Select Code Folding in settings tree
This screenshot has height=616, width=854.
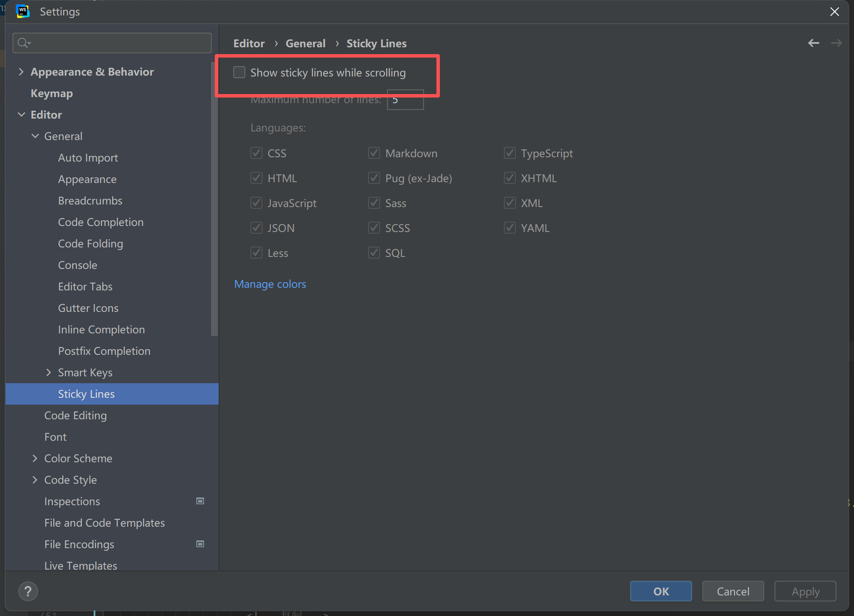pos(90,244)
